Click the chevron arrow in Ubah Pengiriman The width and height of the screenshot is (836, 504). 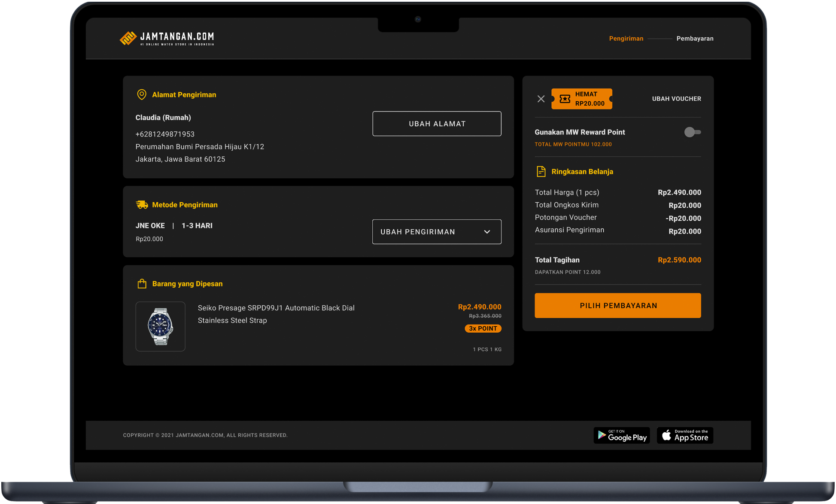487,232
